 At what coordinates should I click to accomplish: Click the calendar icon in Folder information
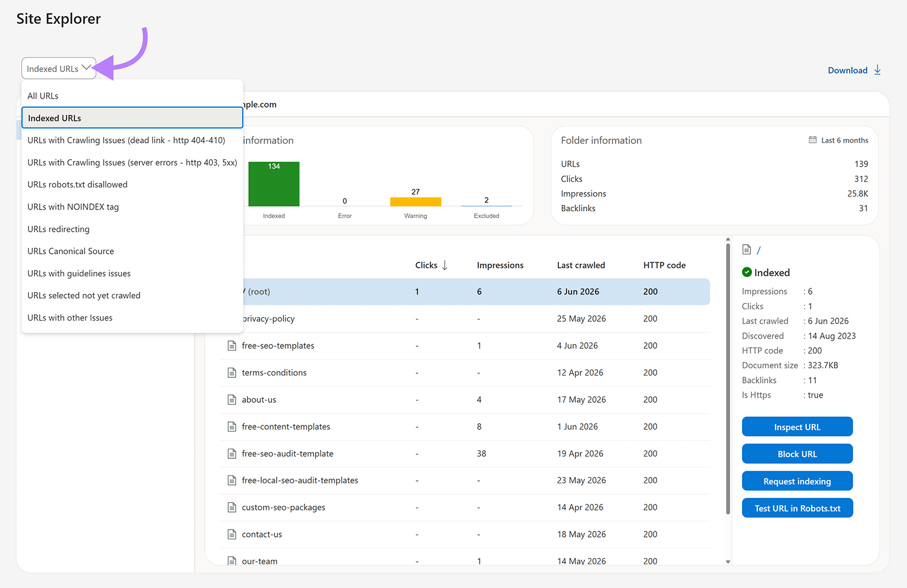coord(812,140)
